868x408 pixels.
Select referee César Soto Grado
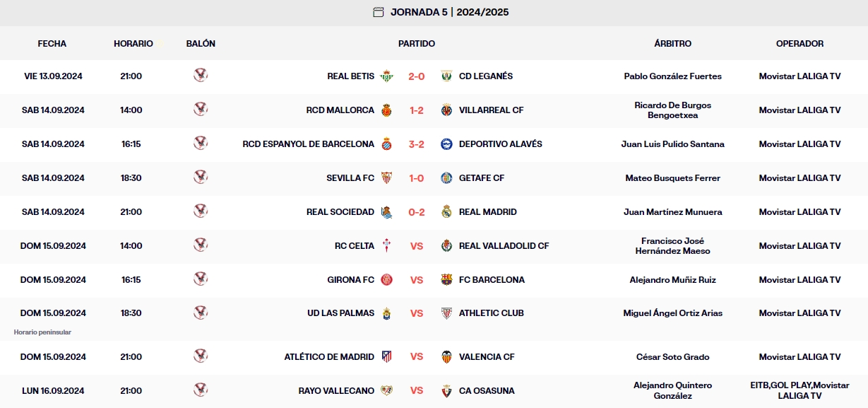point(672,356)
